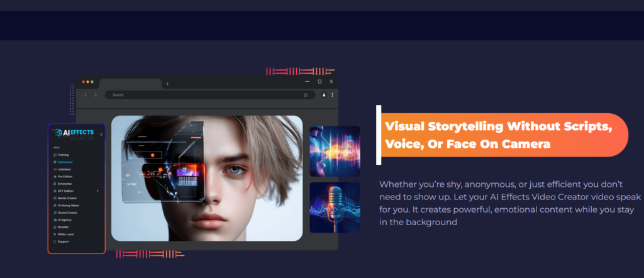Click the user icon beside Reseller
Image resolution: width=644 pixels, height=278 pixels.
55,227
